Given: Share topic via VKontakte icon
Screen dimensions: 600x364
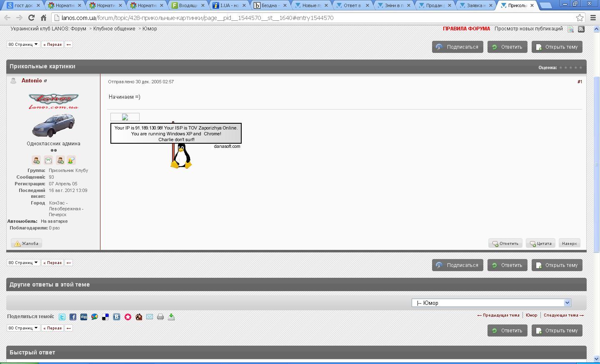Looking at the screenshot, I should point(117,317).
